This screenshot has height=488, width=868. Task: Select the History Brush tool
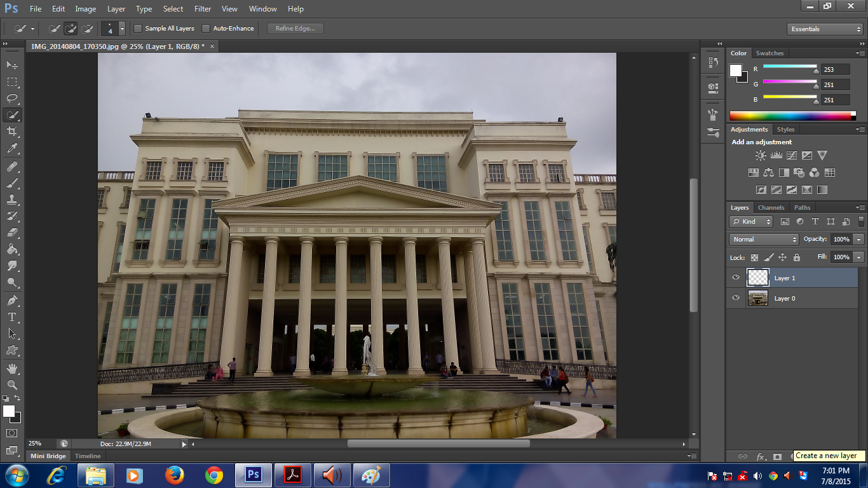pos(12,216)
